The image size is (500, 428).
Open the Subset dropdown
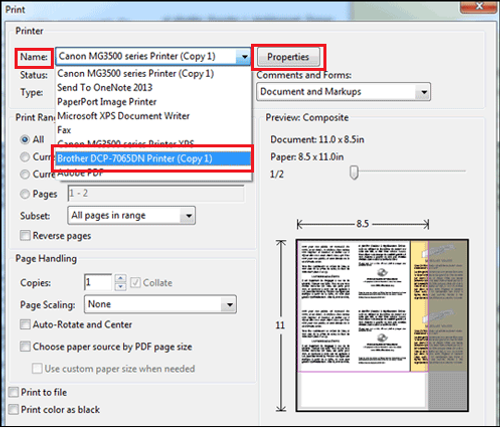[131, 216]
